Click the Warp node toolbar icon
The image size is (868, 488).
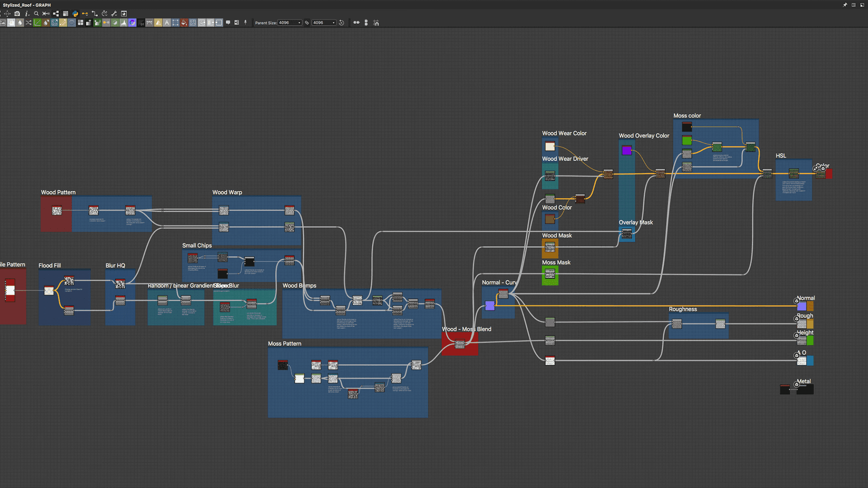[54, 23]
